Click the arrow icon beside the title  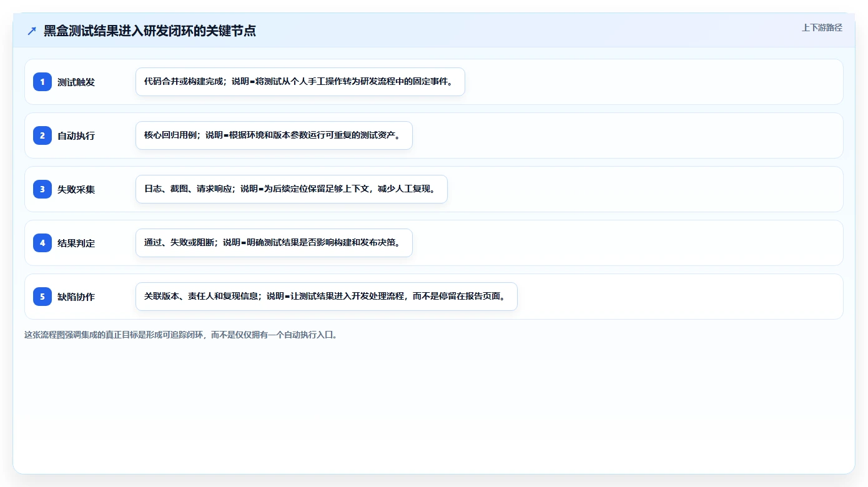point(32,31)
